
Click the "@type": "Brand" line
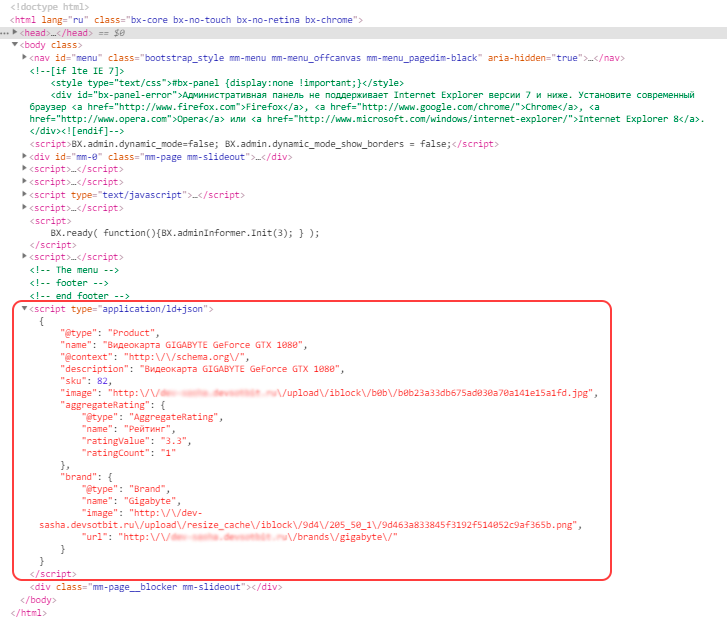pos(126,489)
